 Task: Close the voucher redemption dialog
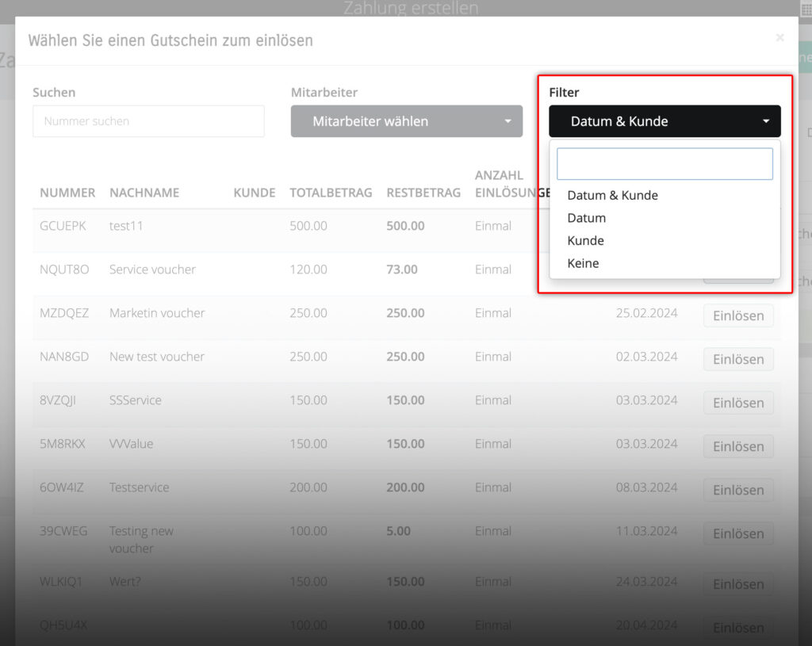click(x=779, y=37)
